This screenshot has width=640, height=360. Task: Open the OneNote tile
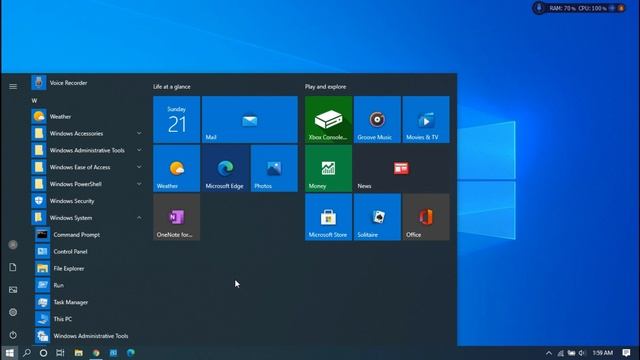pos(177,217)
